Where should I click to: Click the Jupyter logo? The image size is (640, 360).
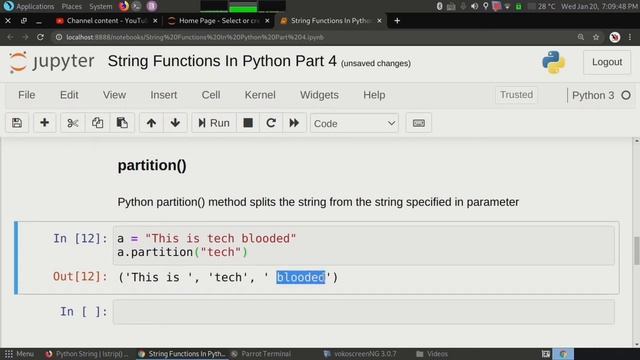point(51,62)
